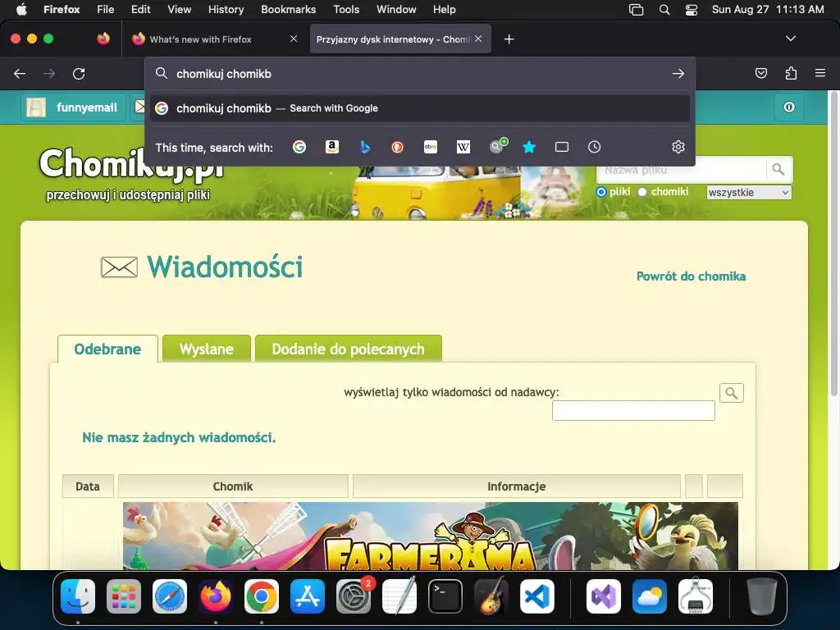The height and width of the screenshot is (630, 840).
Task: Search with Google one-off icon
Action: (299, 147)
